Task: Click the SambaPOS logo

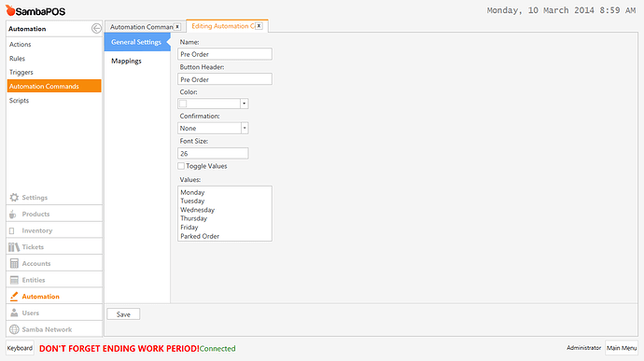Action: point(35,10)
